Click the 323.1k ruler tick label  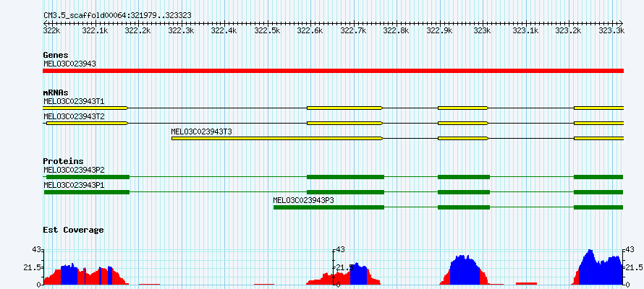click(x=527, y=30)
